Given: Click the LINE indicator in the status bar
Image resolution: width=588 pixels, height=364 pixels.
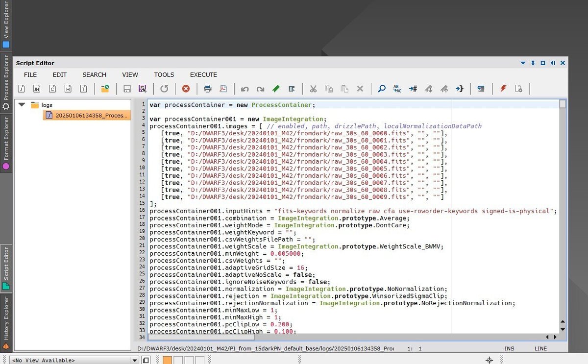Looking at the screenshot, I should [541, 348].
